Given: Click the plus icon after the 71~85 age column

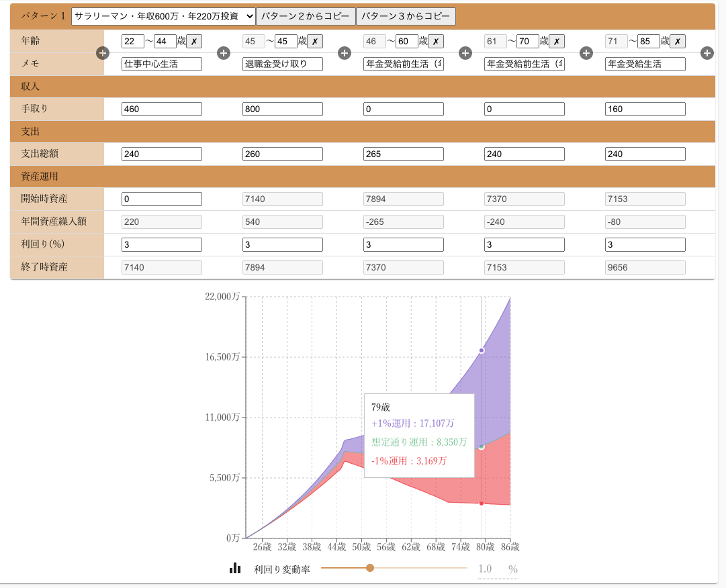Looking at the screenshot, I should (x=707, y=53).
